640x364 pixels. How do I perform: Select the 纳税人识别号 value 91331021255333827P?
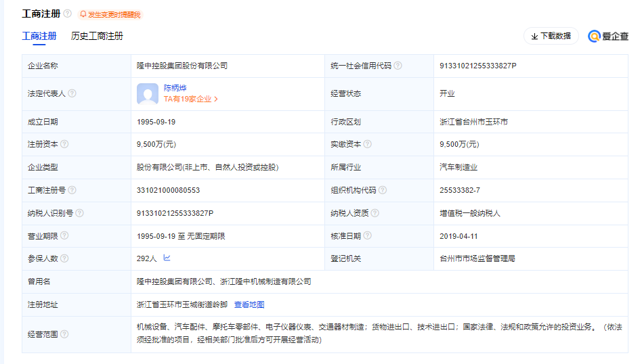pyautogui.click(x=175, y=213)
